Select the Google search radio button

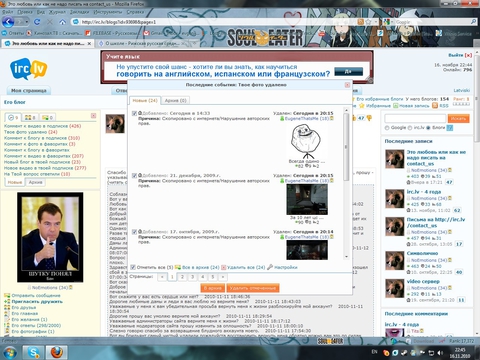point(387,128)
